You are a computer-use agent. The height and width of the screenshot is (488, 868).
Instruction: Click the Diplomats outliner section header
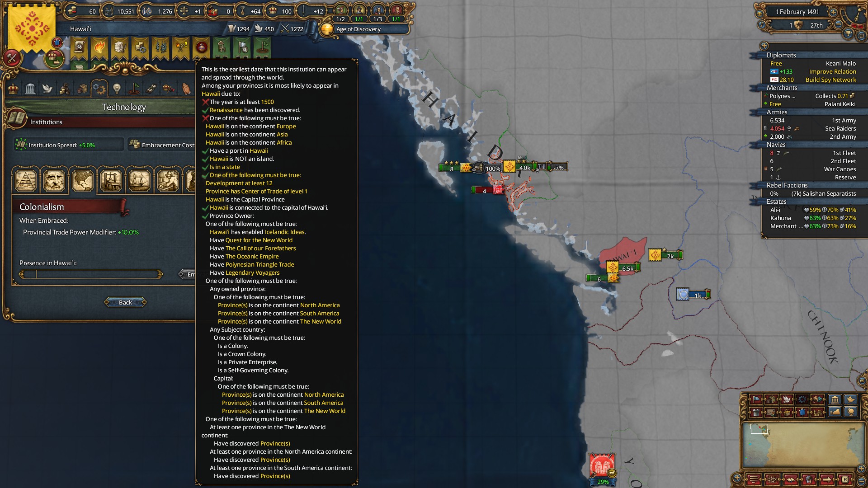pos(781,55)
